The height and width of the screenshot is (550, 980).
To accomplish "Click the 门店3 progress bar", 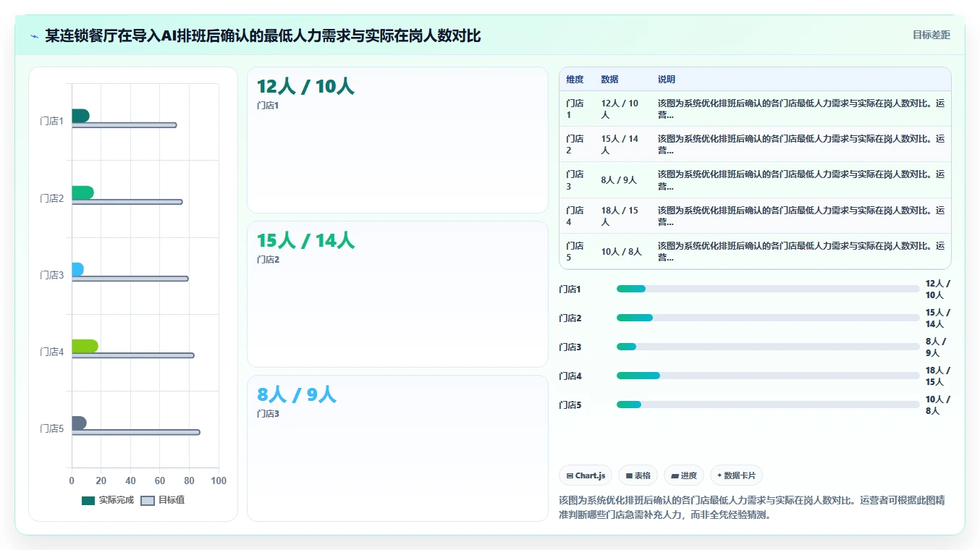I will 768,347.
